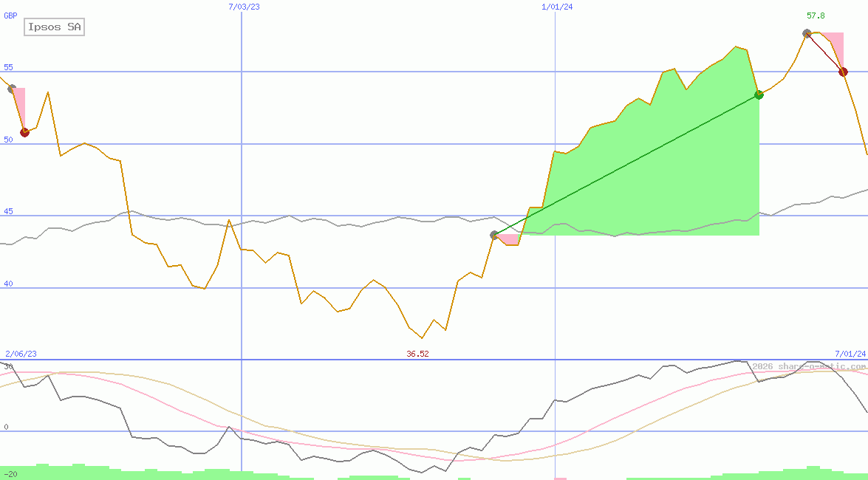
Task: Click the GBP currency label
Action: pos(10,16)
